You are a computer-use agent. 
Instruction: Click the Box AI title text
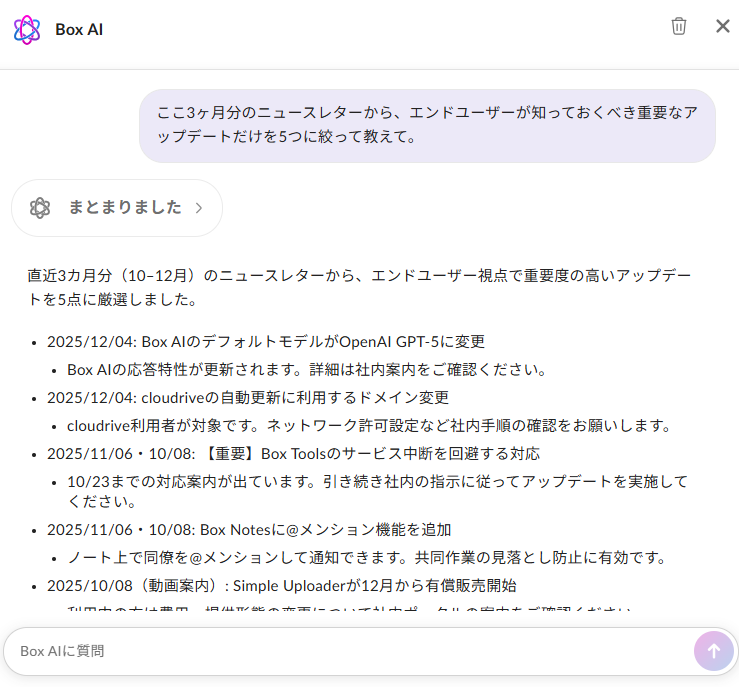coord(79,30)
